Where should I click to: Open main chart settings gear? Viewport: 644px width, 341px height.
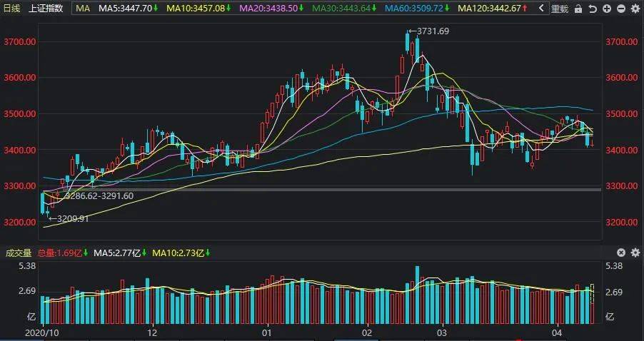coord(635,9)
